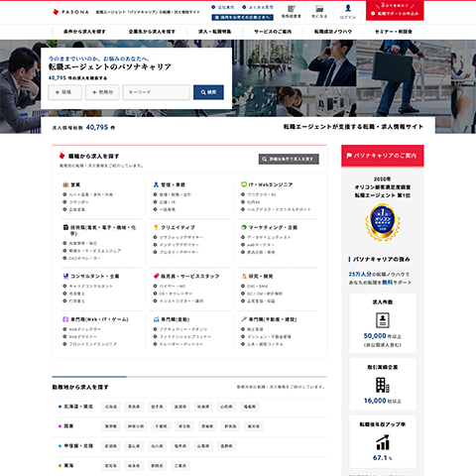Select the データサイエンティスト link

269,237
